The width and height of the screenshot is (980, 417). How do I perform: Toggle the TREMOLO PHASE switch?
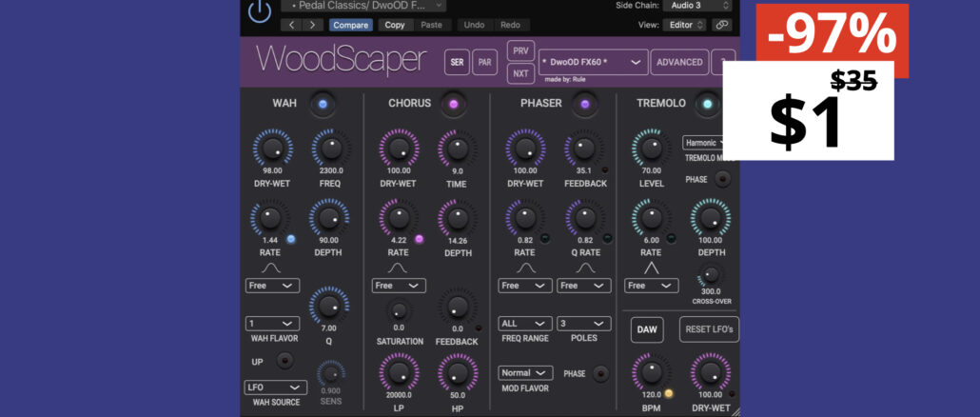722,179
